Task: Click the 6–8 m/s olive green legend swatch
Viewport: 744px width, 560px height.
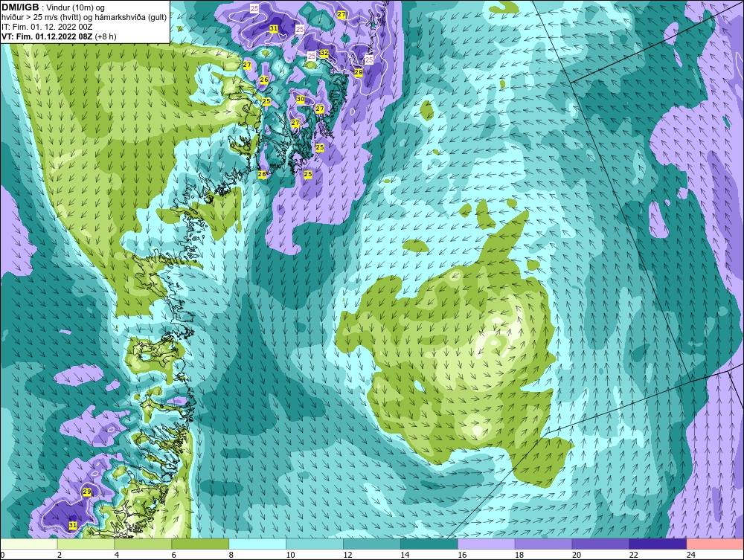Action: [x=200, y=544]
